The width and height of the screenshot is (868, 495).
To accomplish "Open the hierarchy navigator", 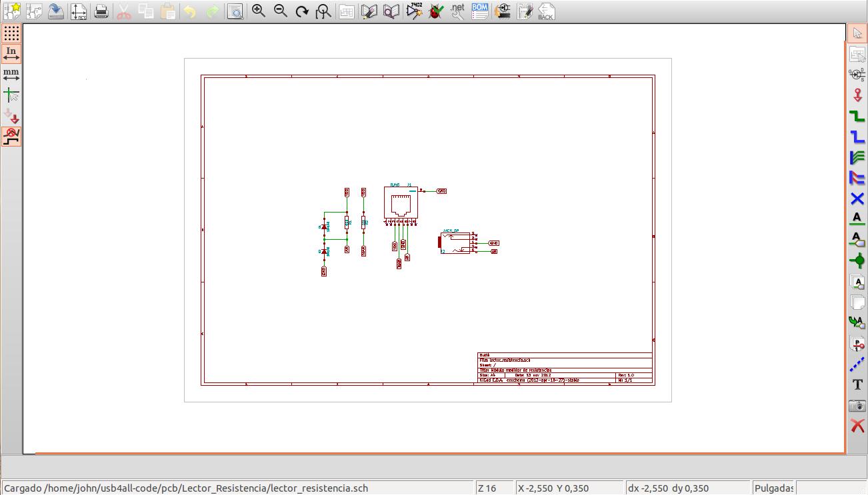I will pyautogui.click(x=346, y=11).
